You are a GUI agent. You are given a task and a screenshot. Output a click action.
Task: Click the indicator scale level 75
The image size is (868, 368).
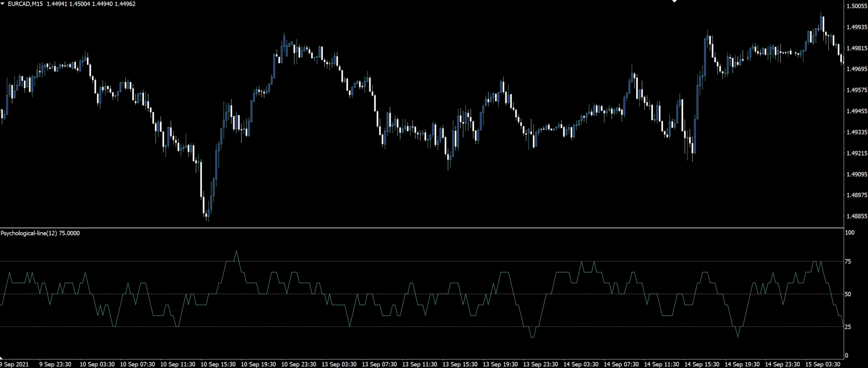[848, 261]
